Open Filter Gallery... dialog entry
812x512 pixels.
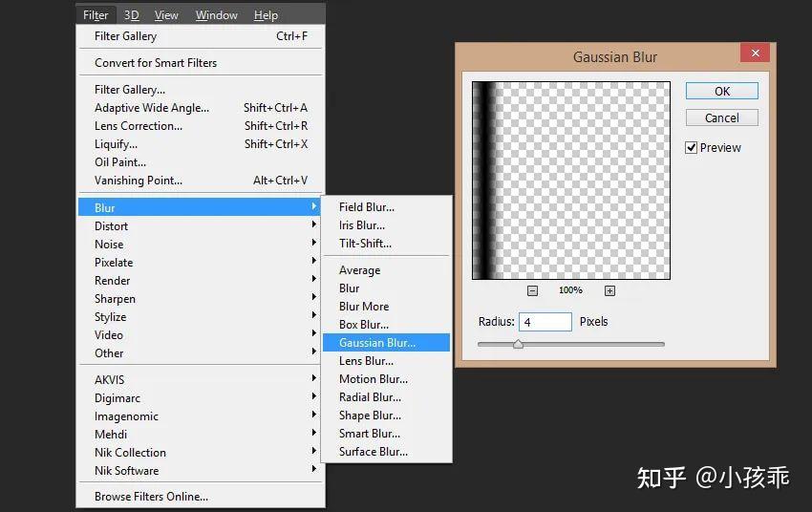[x=201, y=90]
